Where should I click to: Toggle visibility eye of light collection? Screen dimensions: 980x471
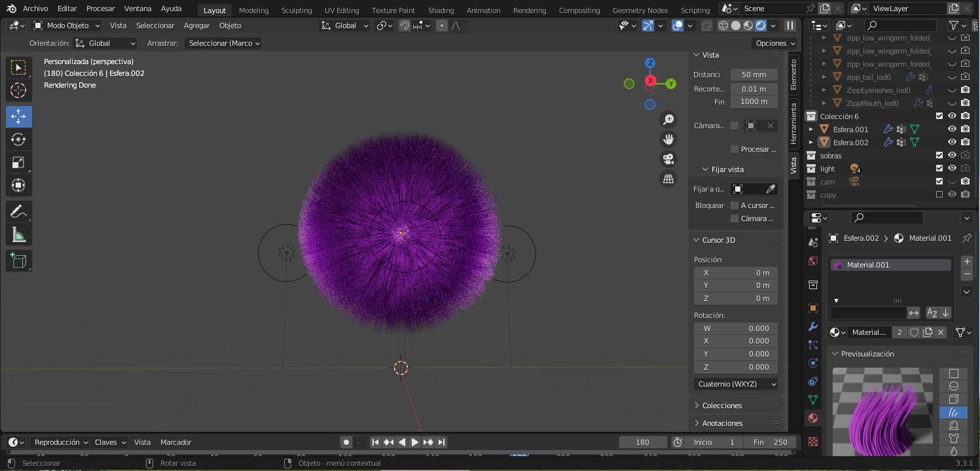point(953,169)
